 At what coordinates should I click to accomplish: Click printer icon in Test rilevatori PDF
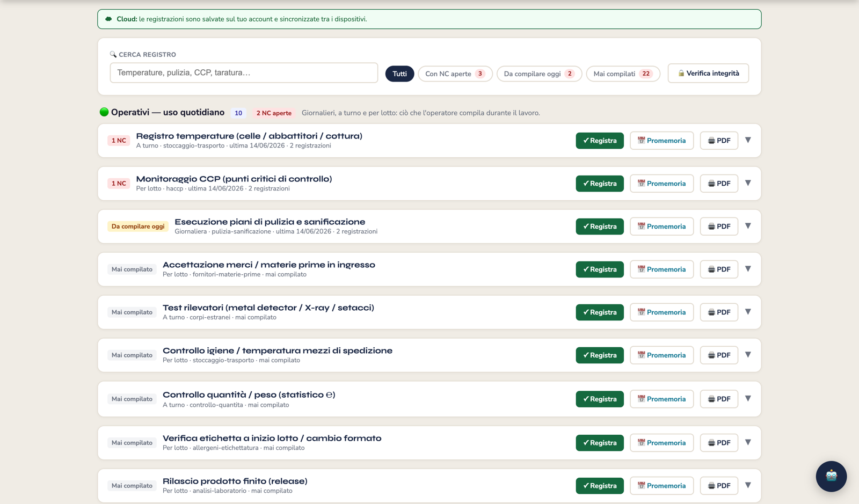coord(711,312)
